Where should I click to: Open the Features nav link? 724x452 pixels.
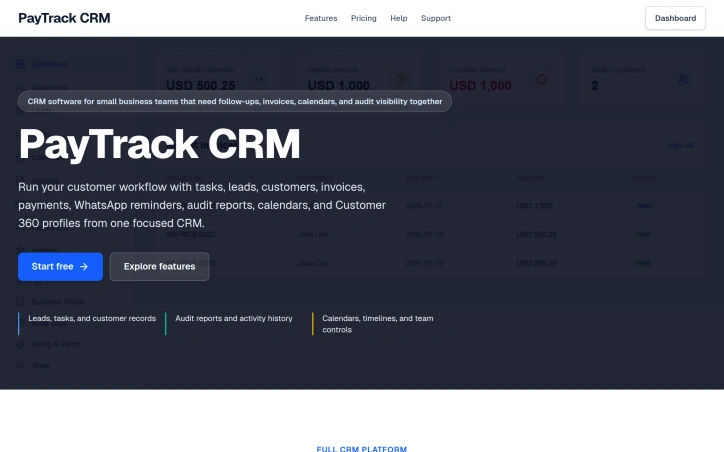[321, 18]
